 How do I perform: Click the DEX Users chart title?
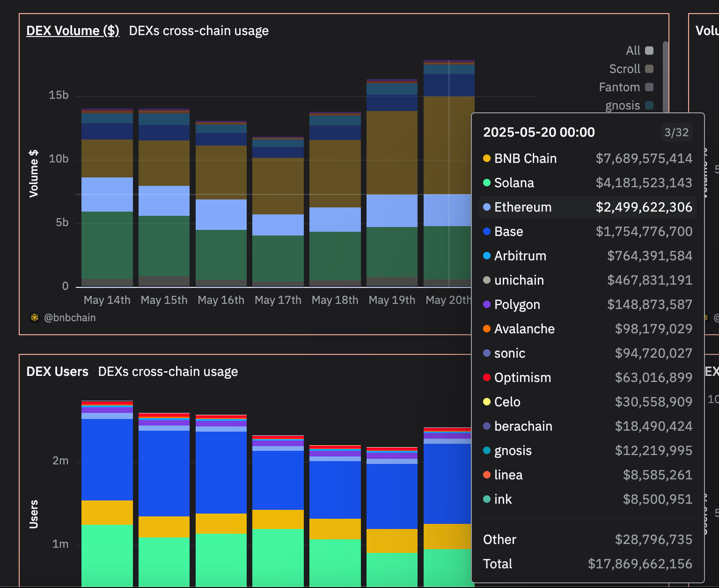(x=57, y=372)
